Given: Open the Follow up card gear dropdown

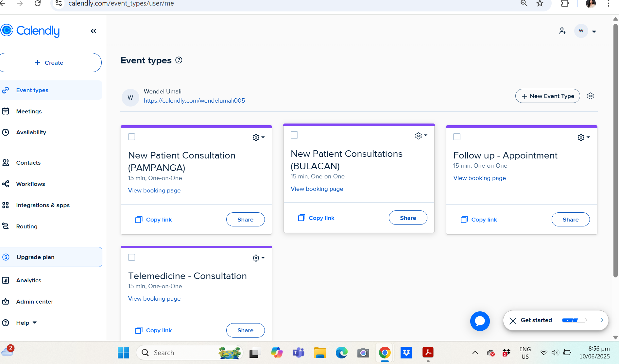Looking at the screenshot, I should click(x=583, y=138).
